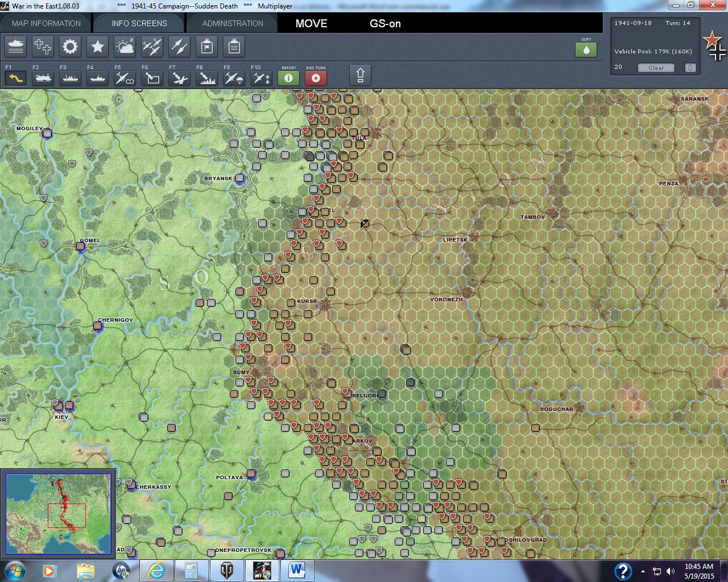728x582 pixels.
Task: Select the F10 air transfer mode
Action: pos(262,78)
